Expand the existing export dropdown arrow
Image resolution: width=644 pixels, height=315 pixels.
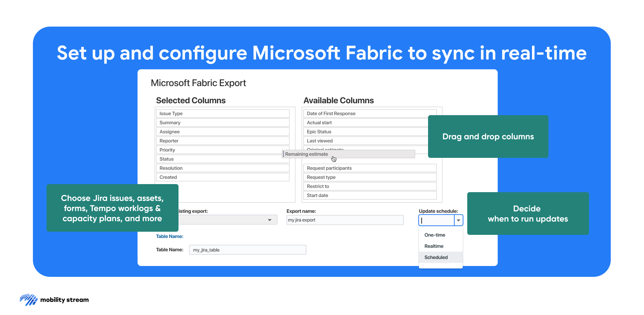click(x=269, y=220)
